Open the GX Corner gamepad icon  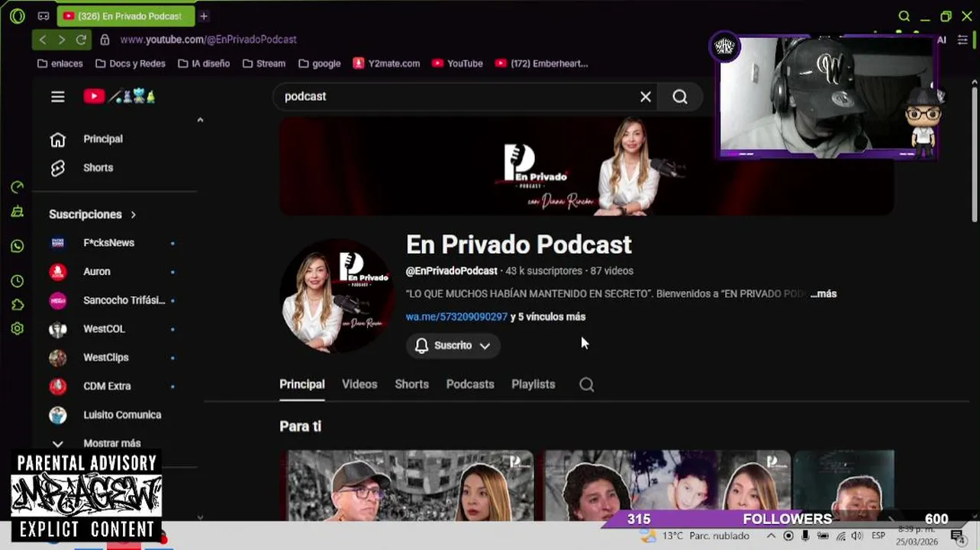pyautogui.click(x=44, y=16)
